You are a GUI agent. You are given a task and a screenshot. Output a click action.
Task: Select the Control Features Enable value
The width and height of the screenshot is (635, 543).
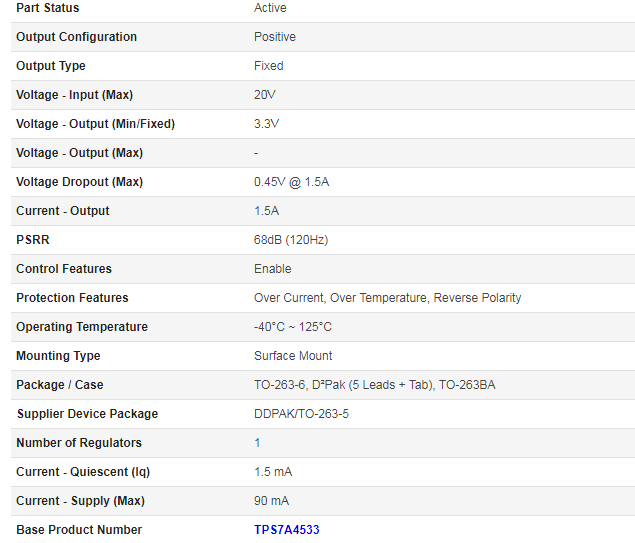click(273, 269)
